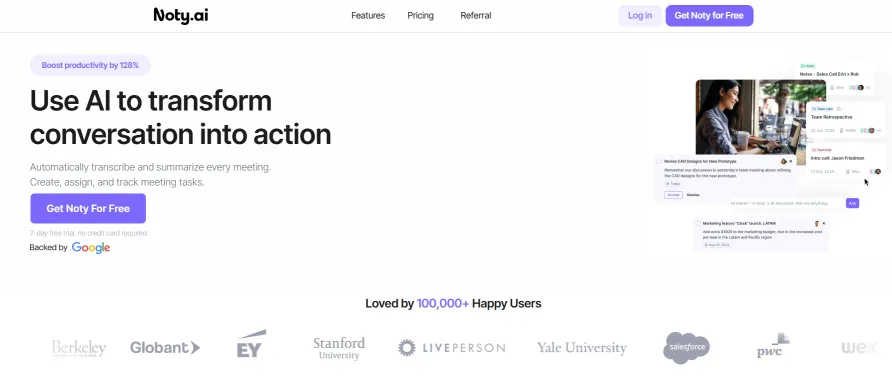Click the Berkeley logo
This screenshot has height=387, width=892.
tap(79, 348)
